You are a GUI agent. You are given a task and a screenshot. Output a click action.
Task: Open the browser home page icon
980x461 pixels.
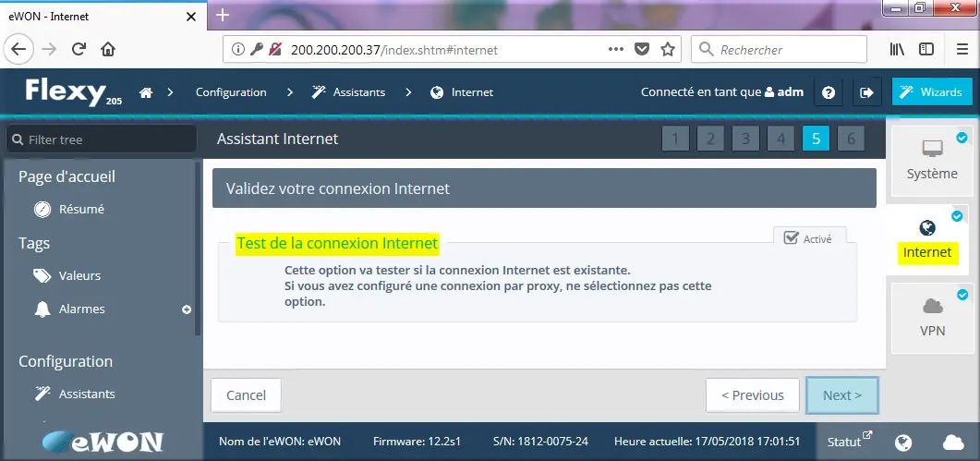point(108,49)
